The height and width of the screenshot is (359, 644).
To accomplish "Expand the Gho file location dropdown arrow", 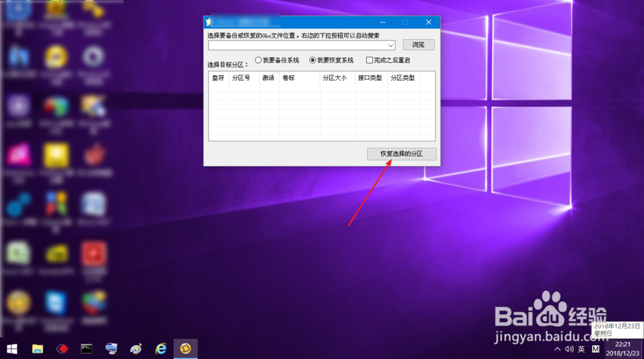I will [391, 45].
